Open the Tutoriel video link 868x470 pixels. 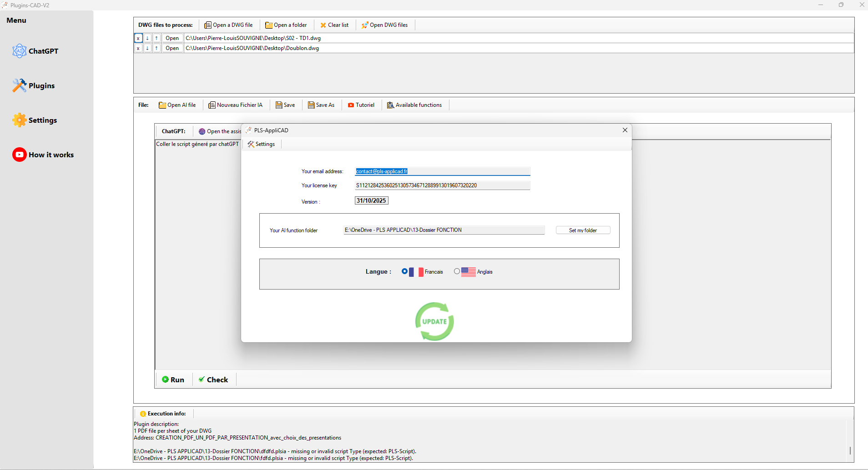[361, 105]
